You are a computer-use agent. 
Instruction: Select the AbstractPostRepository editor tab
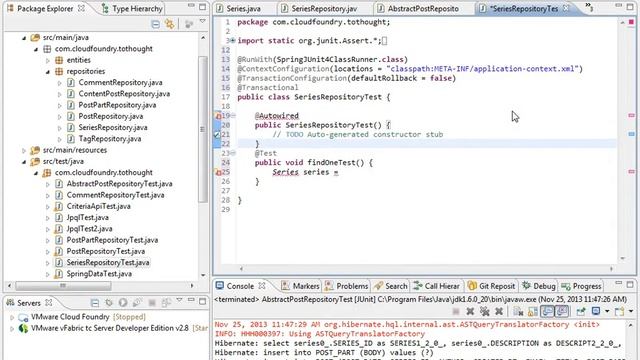pos(418,9)
